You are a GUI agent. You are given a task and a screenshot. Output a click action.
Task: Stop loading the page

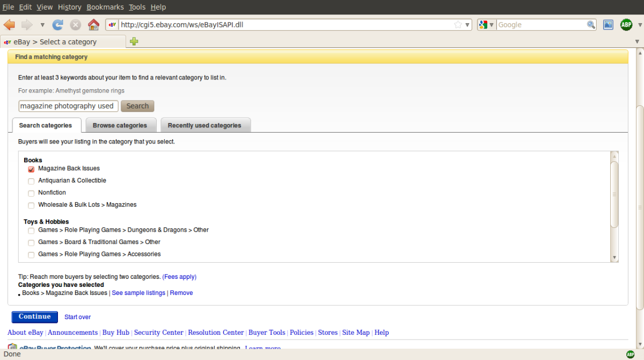tap(75, 24)
